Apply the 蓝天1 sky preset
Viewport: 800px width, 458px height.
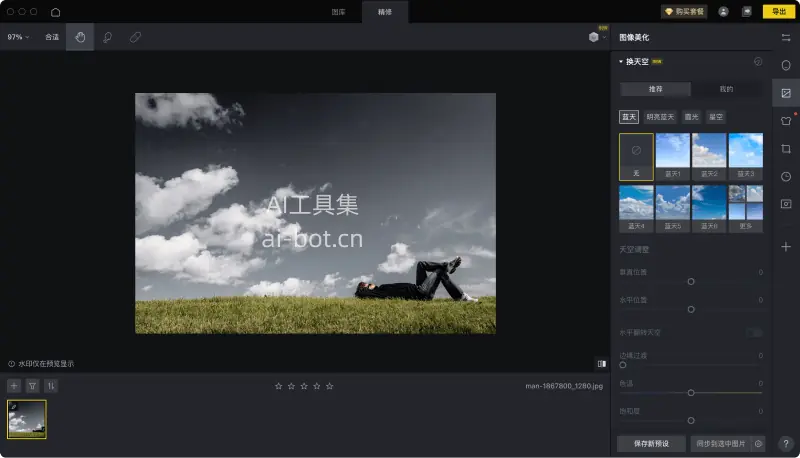tap(673, 157)
